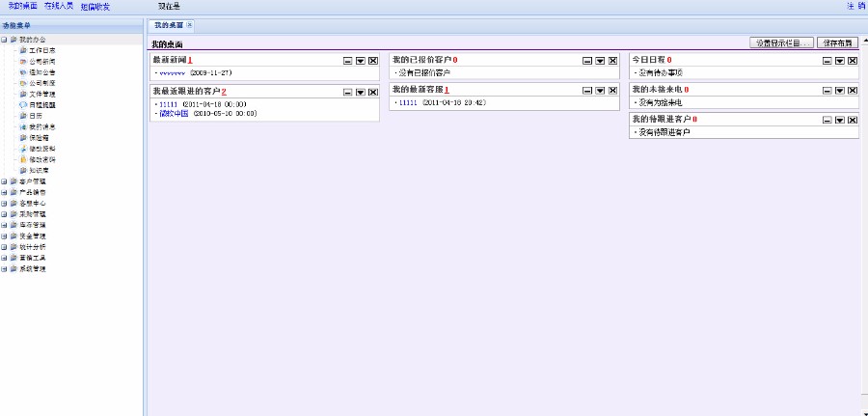868x416 pixels.
Task: Minimize the 最新新闻 widget
Action: pos(347,61)
